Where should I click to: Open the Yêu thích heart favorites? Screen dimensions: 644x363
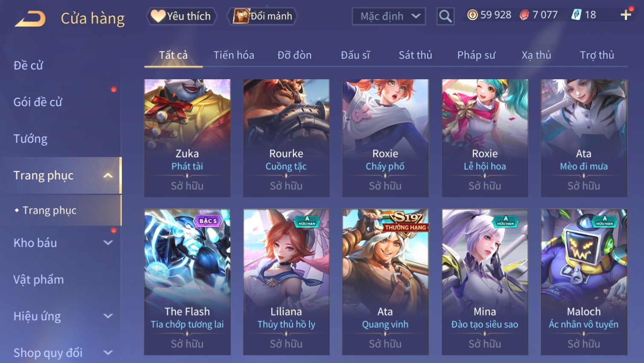coord(182,16)
